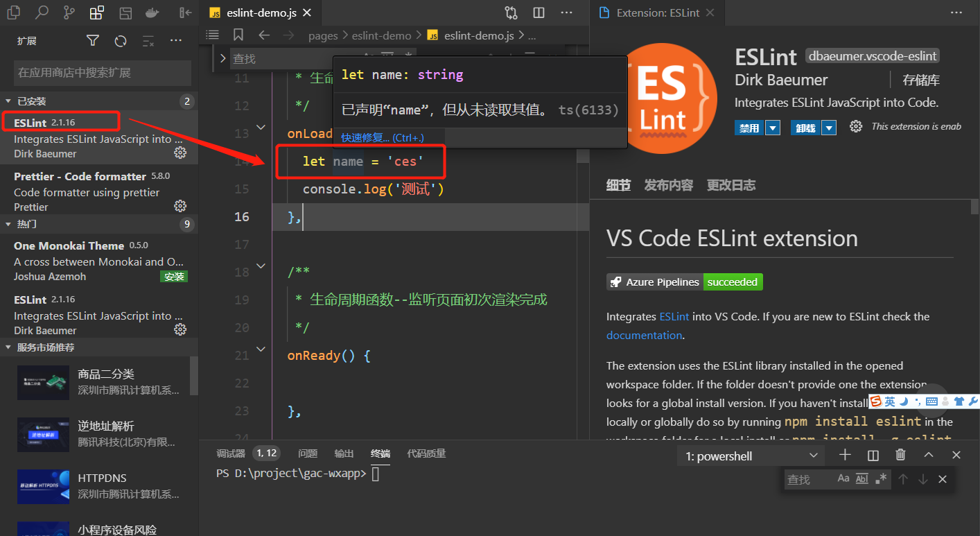Click the Dirk Baeumer publisher name on extension page
This screenshot has height=536, width=980.
click(781, 80)
